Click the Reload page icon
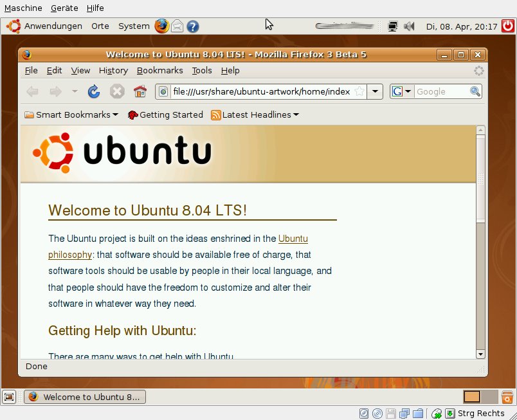This screenshot has width=517, height=420. coord(94,91)
